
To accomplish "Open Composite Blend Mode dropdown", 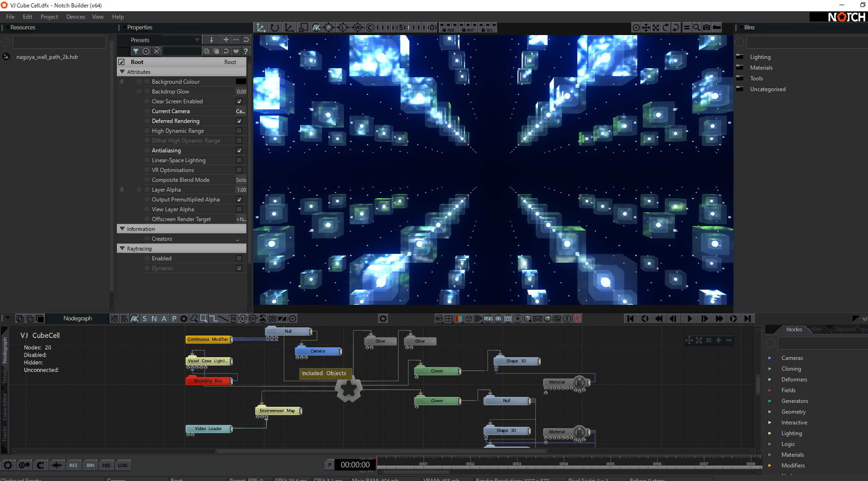I will pos(241,180).
